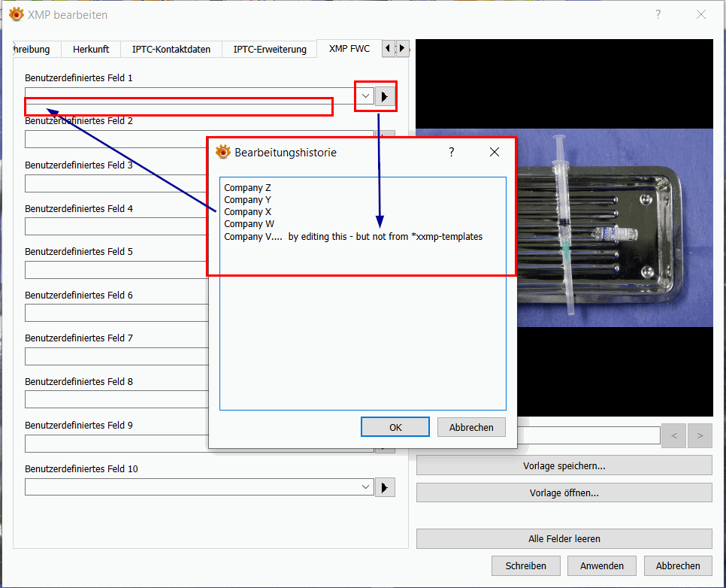This screenshot has height=588, width=726.
Task: Close the Bearbeitungshistorie dialog
Action: coord(495,152)
